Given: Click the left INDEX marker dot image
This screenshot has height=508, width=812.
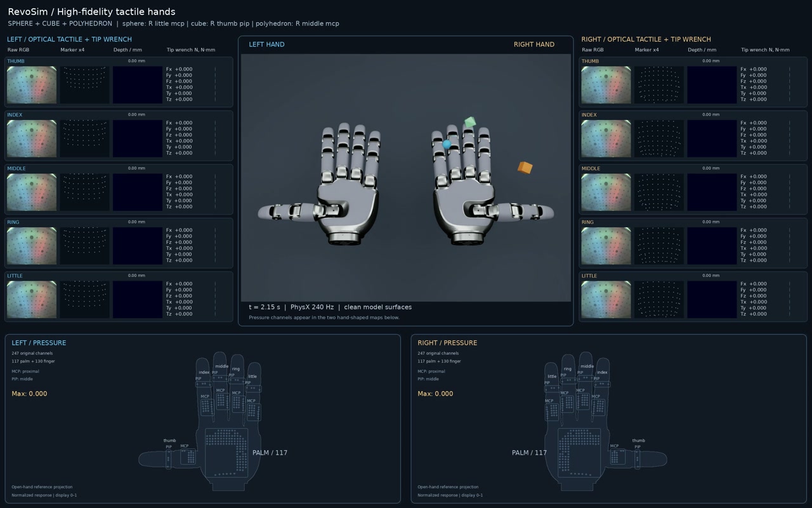Looking at the screenshot, I should coord(84,138).
